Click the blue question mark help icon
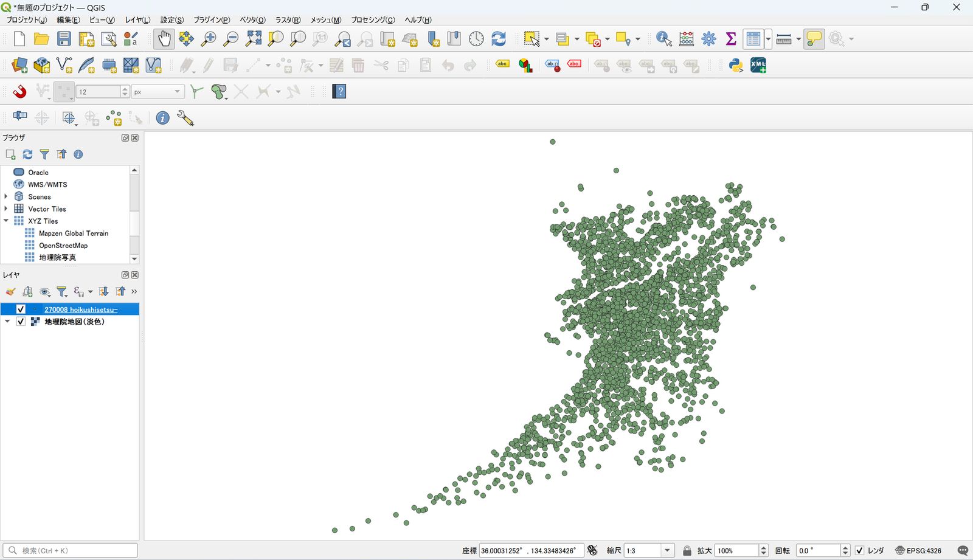This screenshot has width=973, height=560. tap(339, 92)
